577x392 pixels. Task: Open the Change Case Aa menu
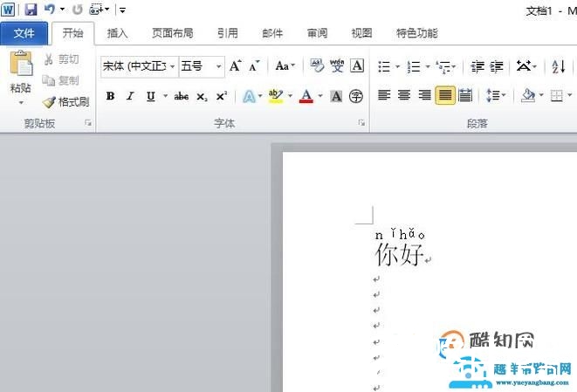(x=285, y=66)
